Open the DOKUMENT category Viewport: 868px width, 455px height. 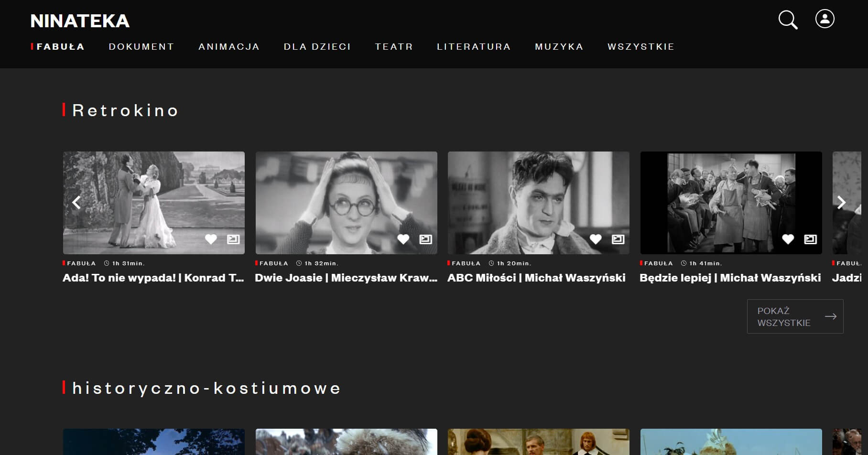(x=141, y=47)
